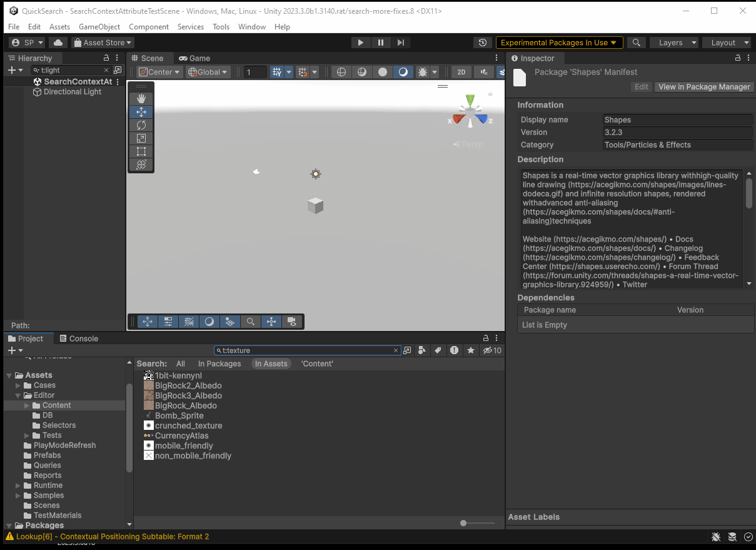Click Experimental Packages In Use button
Image resolution: width=756 pixels, height=550 pixels.
[559, 43]
